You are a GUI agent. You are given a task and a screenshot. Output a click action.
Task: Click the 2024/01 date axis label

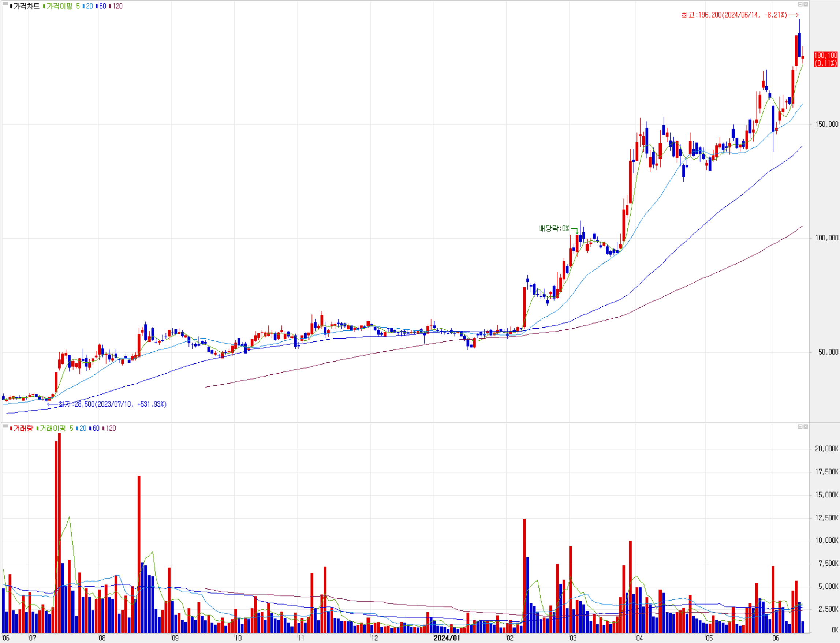446,638
